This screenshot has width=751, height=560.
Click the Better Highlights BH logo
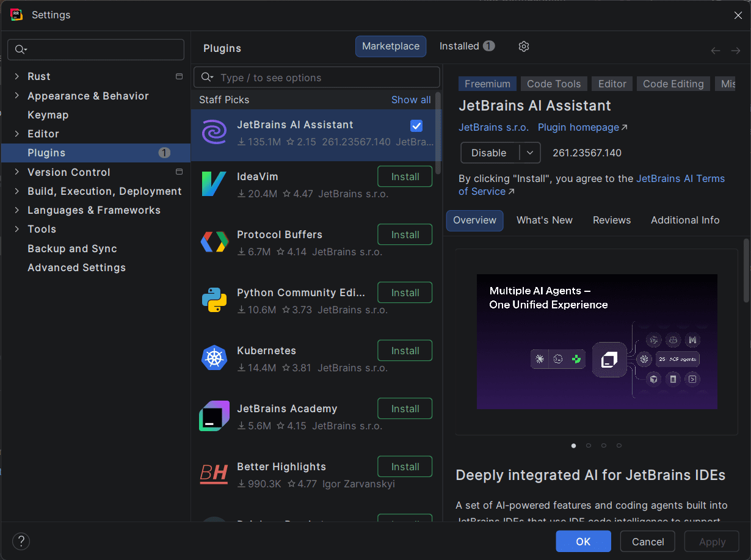pos(214,474)
